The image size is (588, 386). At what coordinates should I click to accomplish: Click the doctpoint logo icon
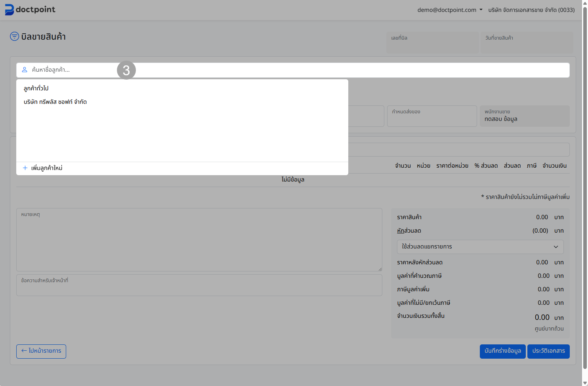point(9,10)
